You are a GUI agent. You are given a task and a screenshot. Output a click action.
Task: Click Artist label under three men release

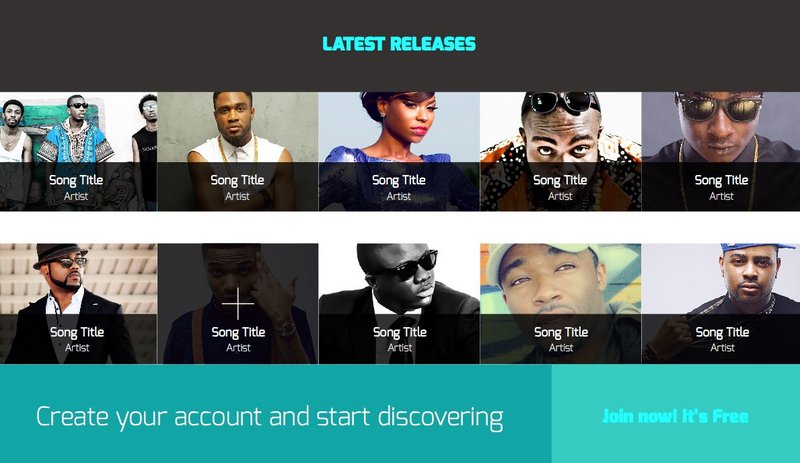(76, 196)
